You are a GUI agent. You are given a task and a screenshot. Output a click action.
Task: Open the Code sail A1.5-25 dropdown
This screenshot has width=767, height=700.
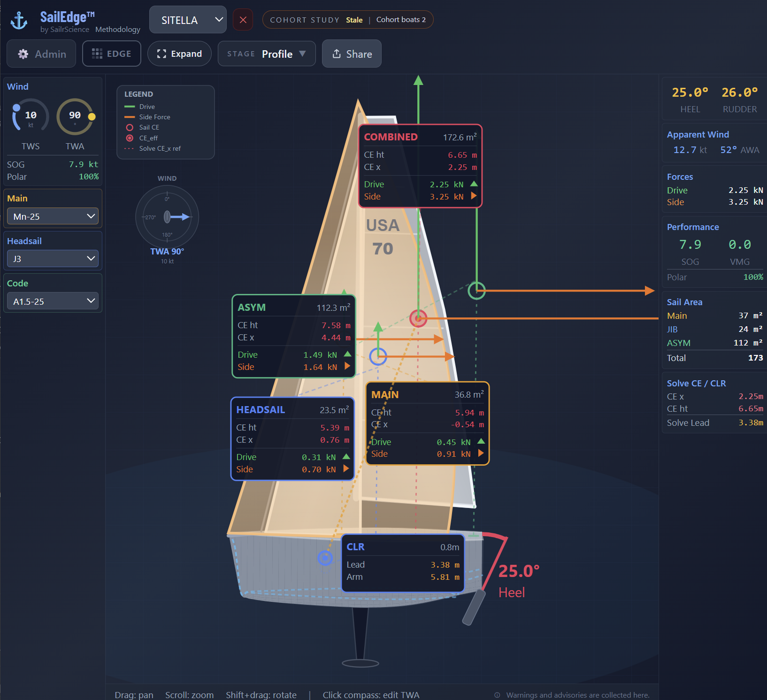(x=53, y=301)
